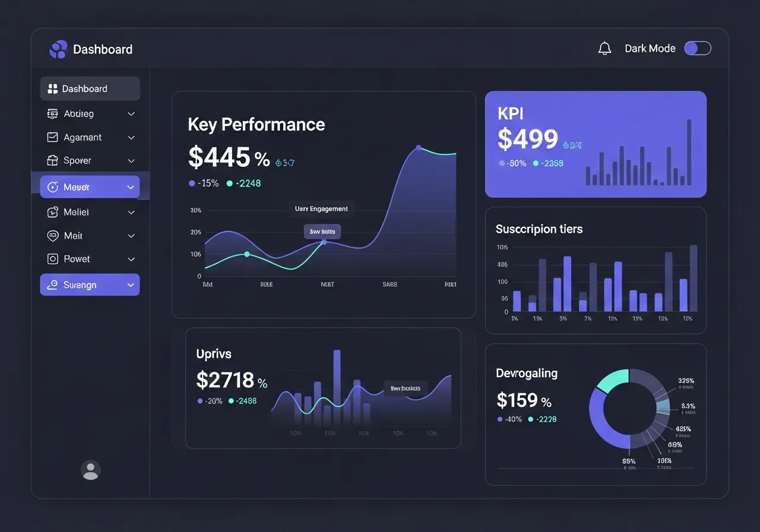Click the Subscription tiers heading
The height and width of the screenshot is (532, 760).
pyautogui.click(x=539, y=229)
